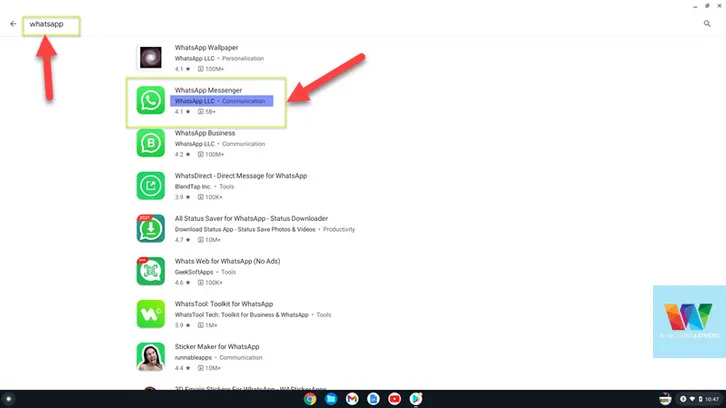The width and height of the screenshot is (726, 408).
Task: Open YouTube from the shelf
Action: coord(394,398)
